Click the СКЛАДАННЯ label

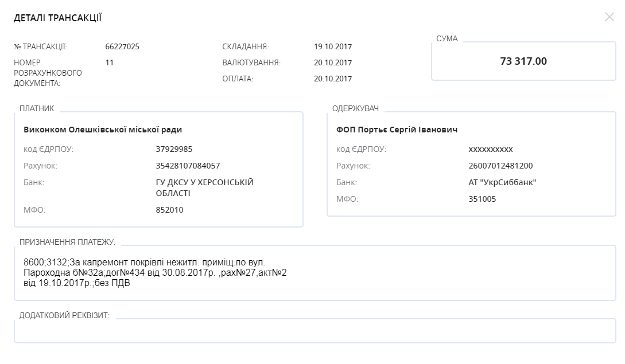pyautogui.click(x=246, y=46)
